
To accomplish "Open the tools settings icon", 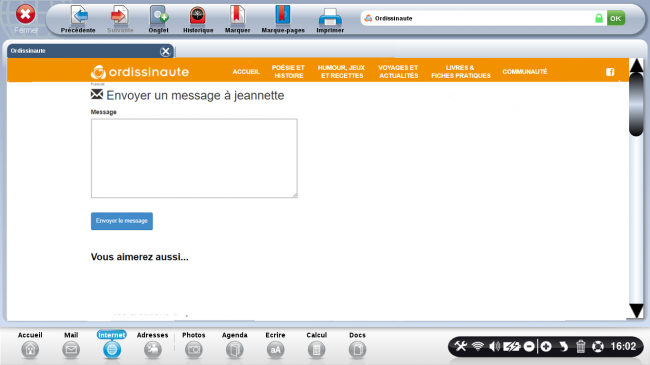I will pos(461,346).
